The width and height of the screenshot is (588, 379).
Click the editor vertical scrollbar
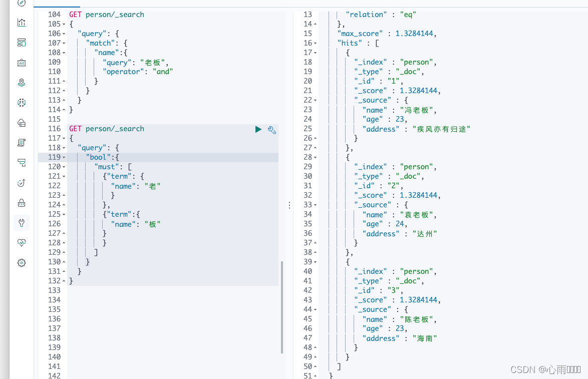tap(282, 307)
